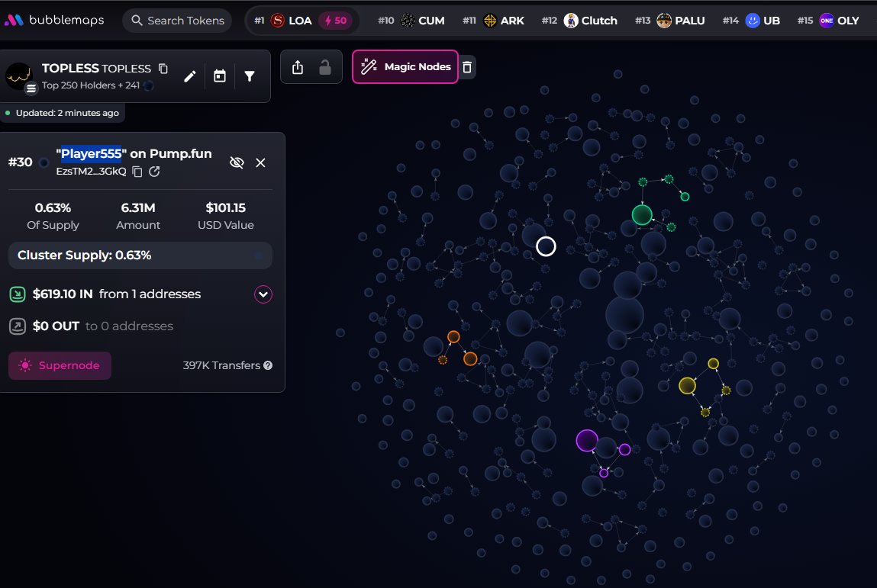
Task: Select the white-outlined selected bubble
Action: pos(546,246)
